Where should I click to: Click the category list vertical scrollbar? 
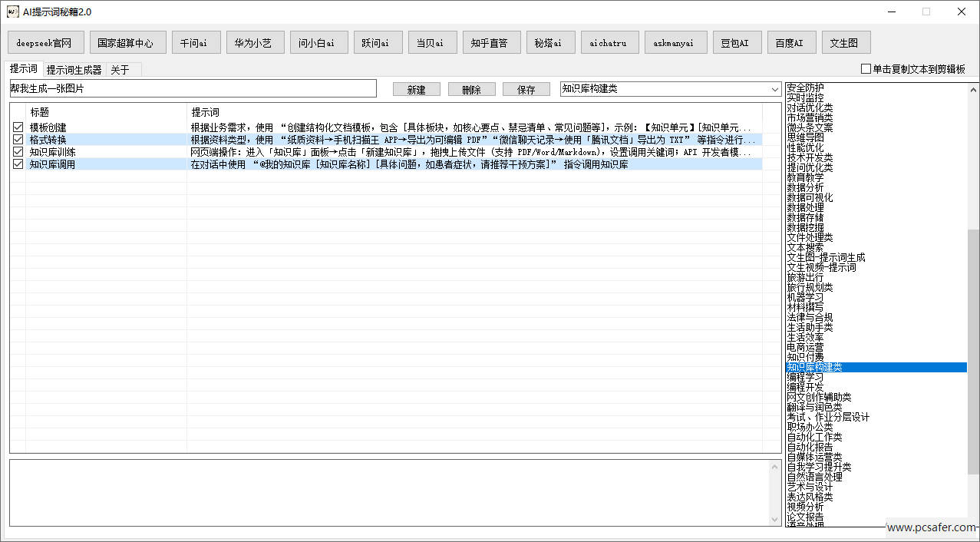[x=972, y=307]
